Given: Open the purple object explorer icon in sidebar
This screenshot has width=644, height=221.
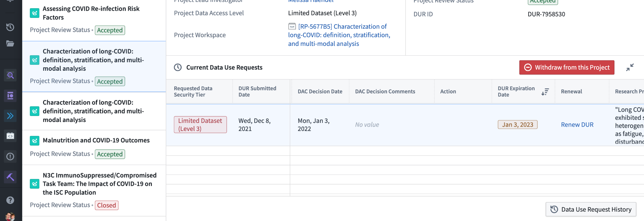Looking at the screenshot, I should [x=10, y=96].
